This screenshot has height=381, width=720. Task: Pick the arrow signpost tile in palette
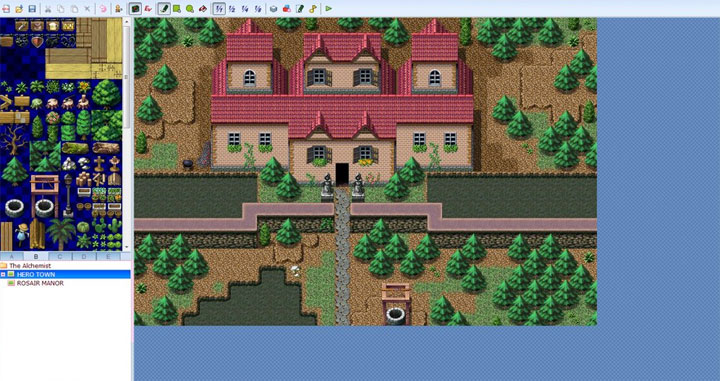coord(6,102)
